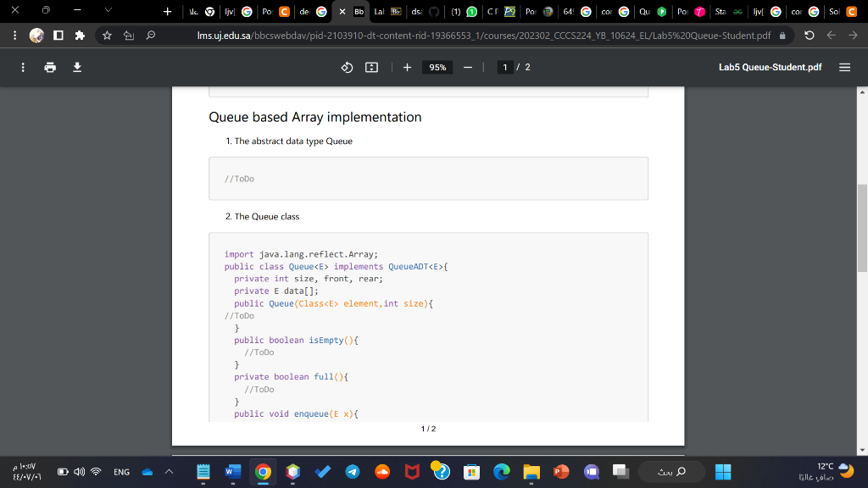Open Telegram from the taskbar
The height and width of the screenshot is (488, 868).
(x=352, y=472)
